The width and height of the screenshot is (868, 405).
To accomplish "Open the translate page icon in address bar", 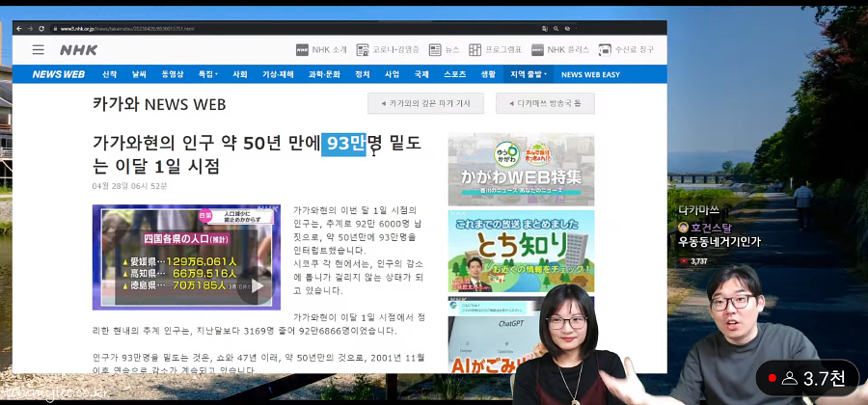I will click(x=545, y=28).
